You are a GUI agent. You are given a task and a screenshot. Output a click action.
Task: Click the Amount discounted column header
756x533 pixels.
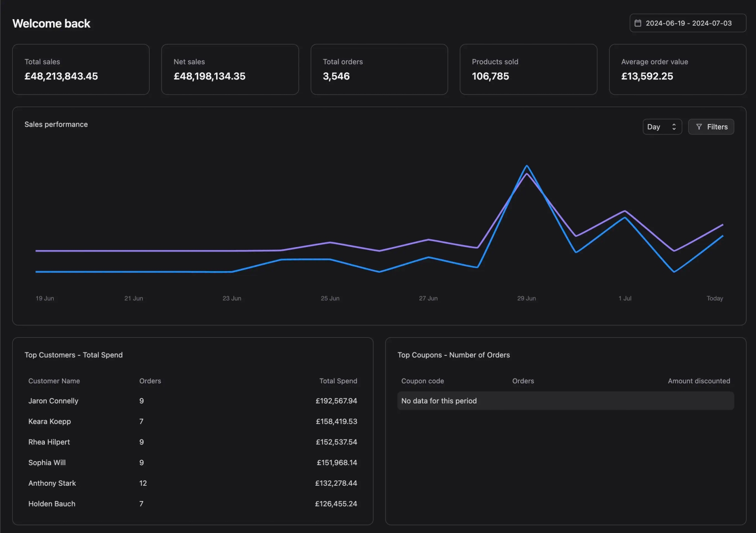[x=699, y=381]
